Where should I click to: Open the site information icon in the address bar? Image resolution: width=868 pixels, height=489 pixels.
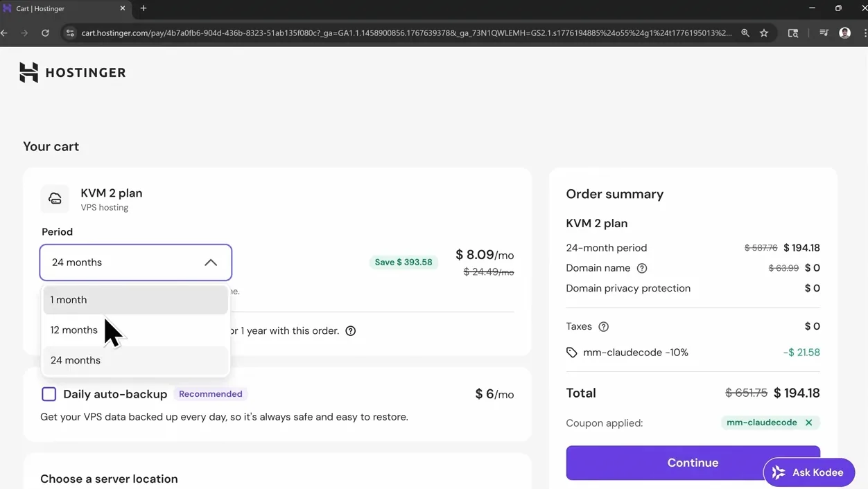[69, 33]
